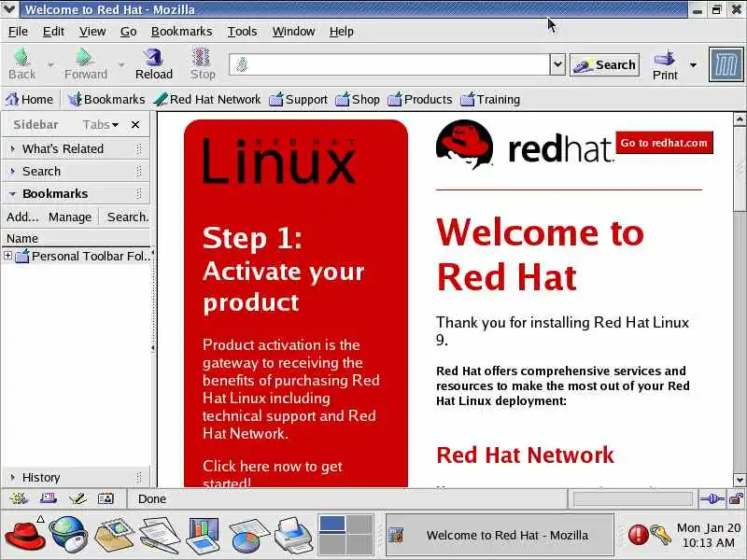The height and width of the screenshot is (560, 747).
Task: Collapse the Bookmarks sidebar panel
Action: (x=77, y=194)
